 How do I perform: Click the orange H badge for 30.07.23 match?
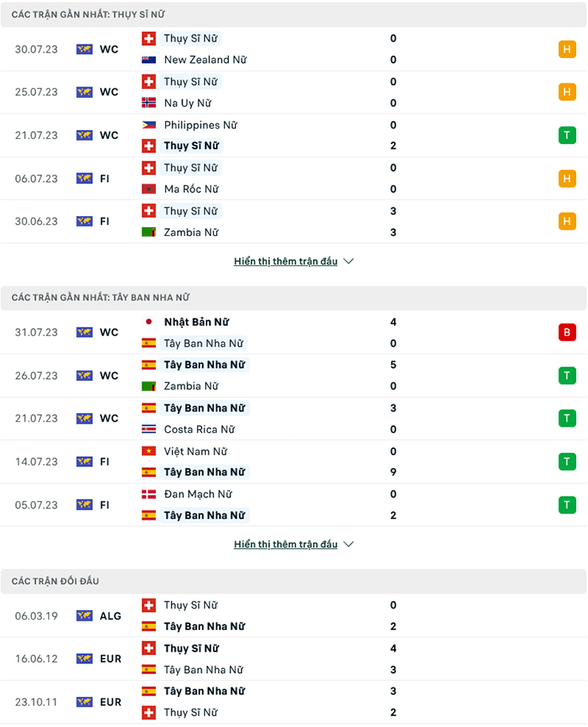(x=567, y=49)
